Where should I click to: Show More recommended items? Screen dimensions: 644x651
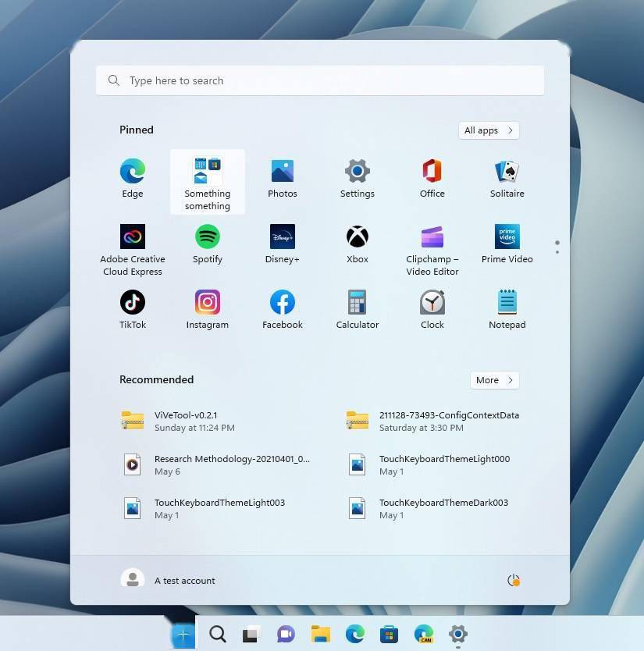[494, 380]
